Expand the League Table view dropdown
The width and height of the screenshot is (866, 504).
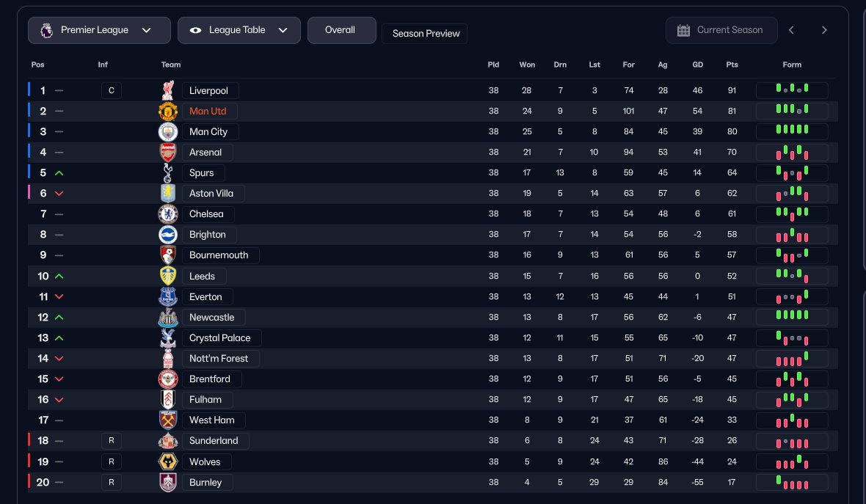tap(239, 30)
